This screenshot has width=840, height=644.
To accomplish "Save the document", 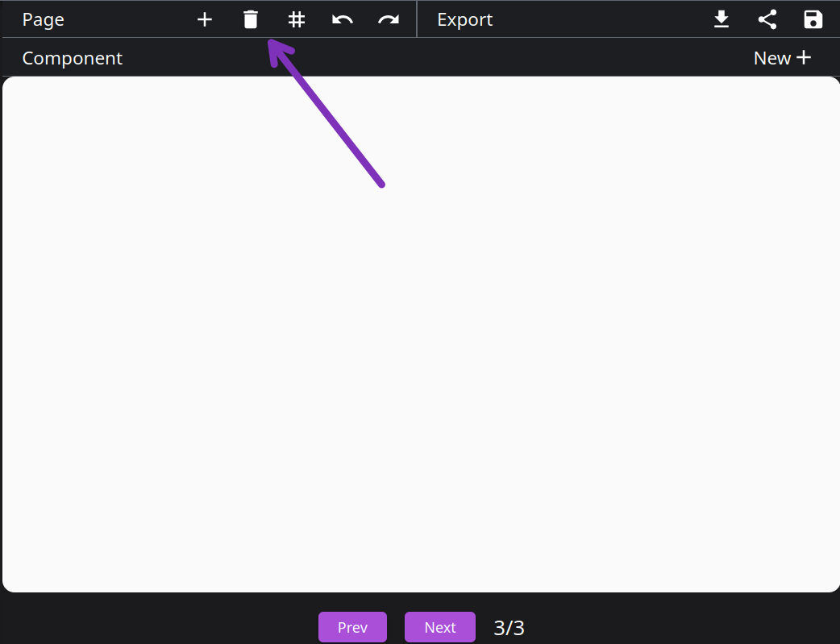I will point(813,19).
